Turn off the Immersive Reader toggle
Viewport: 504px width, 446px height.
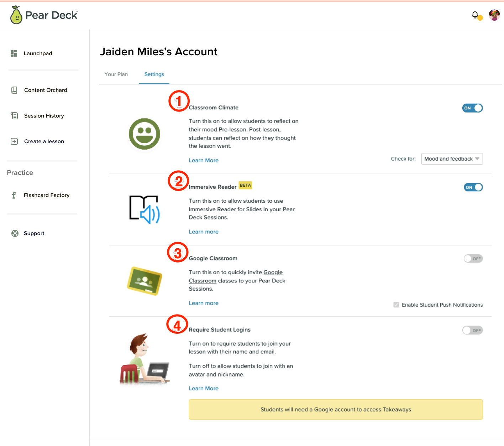click(473, 187)
